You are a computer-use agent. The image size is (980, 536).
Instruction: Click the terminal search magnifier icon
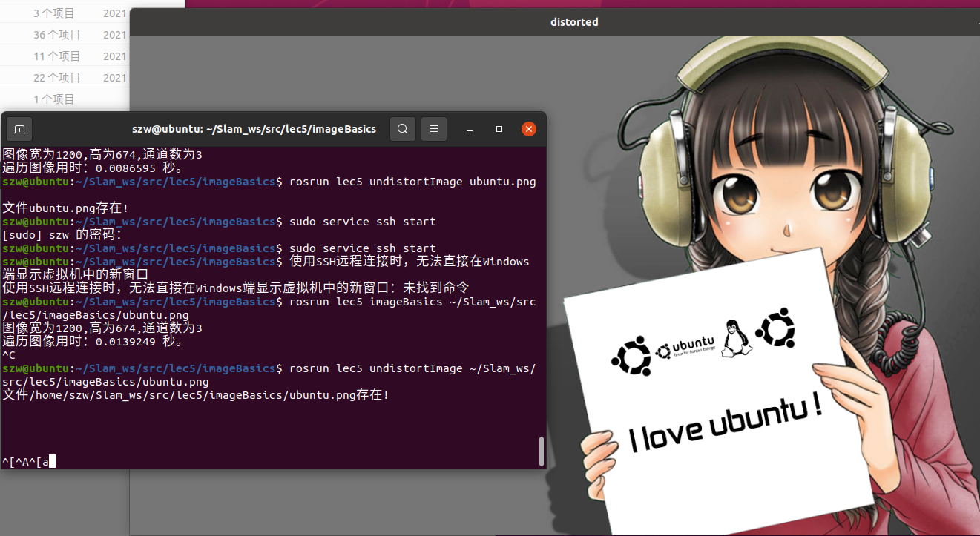[402, 129]
